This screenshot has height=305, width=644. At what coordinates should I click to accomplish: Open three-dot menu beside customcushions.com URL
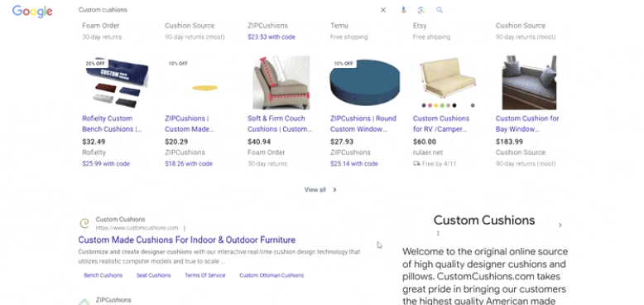coord(185,228)
